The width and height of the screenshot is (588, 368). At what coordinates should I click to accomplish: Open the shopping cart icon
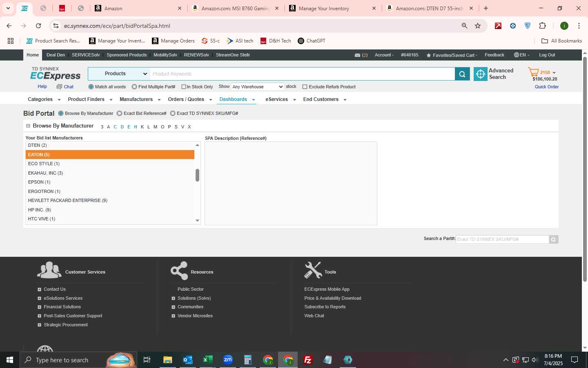pos(533,72)
